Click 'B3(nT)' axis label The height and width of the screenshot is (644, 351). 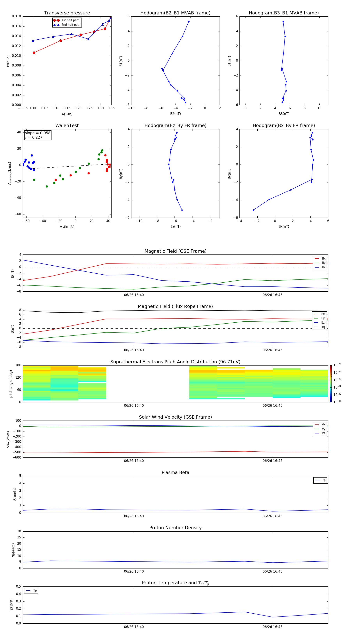pyautogui.click(x=284, y=114)
